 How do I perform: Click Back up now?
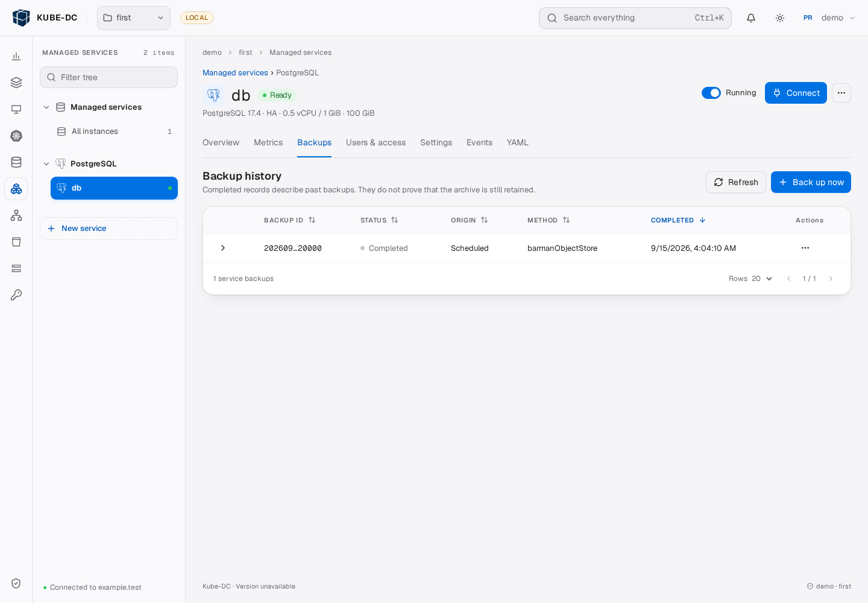(x=811, y=182)
